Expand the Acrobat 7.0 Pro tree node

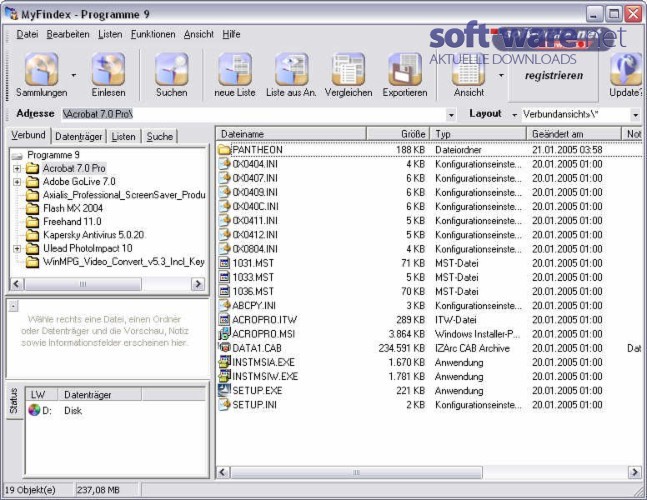coord(17,168)
